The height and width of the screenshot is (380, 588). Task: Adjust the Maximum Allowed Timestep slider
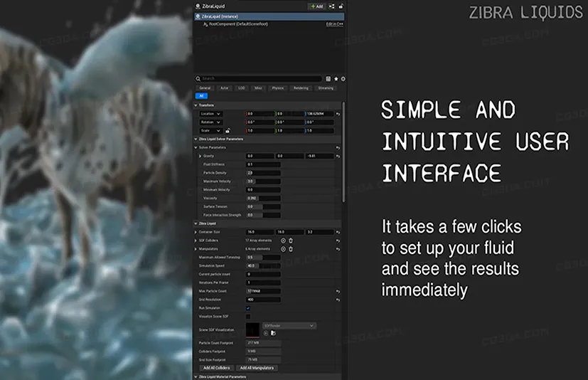coord(263,258)
